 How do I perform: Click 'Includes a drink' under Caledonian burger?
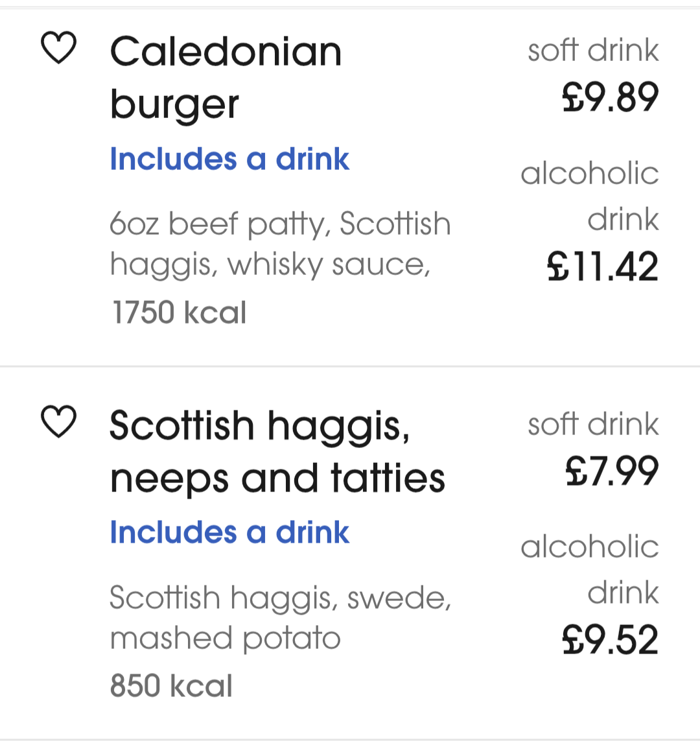[x=229, y=159]
